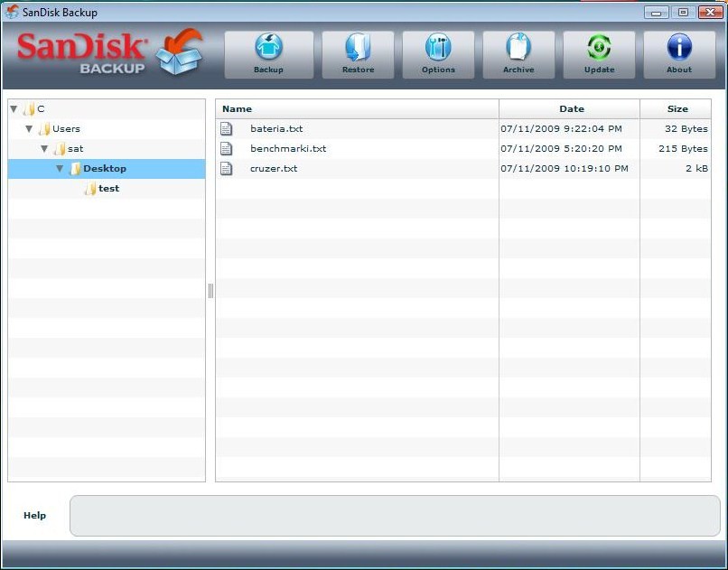728x570 pixels.
Task: Open the Archive toolbar button
Action: 518,55
